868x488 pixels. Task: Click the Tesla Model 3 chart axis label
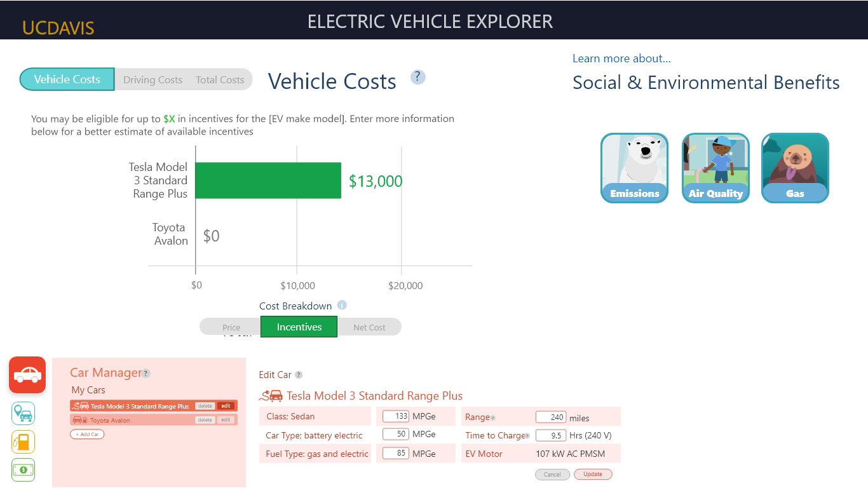click(158, 180)
